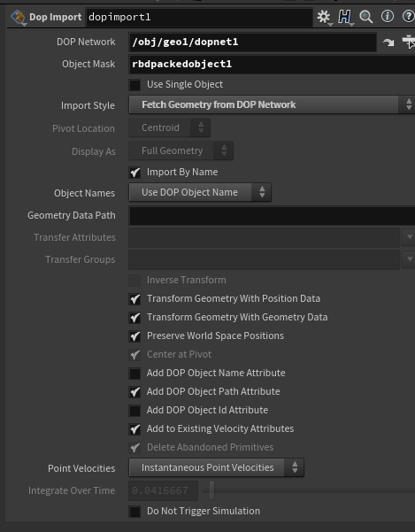
Task: Click the magnifier search parameters icon
Action: (365, 17)
